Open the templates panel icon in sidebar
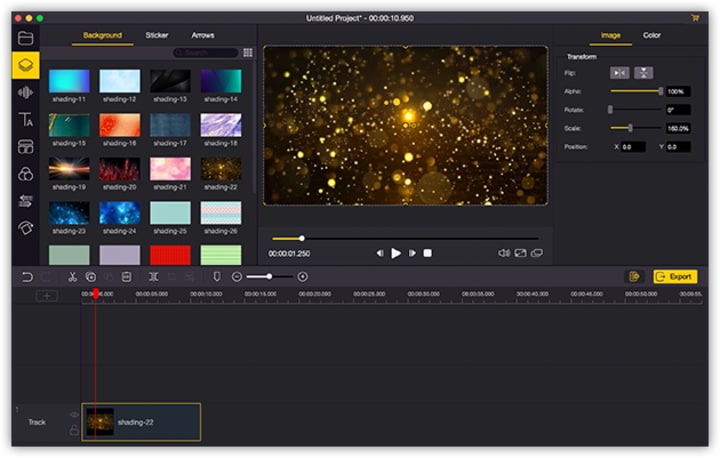The width and height of the screenshot is (720, 458). [x=25, y=147]
